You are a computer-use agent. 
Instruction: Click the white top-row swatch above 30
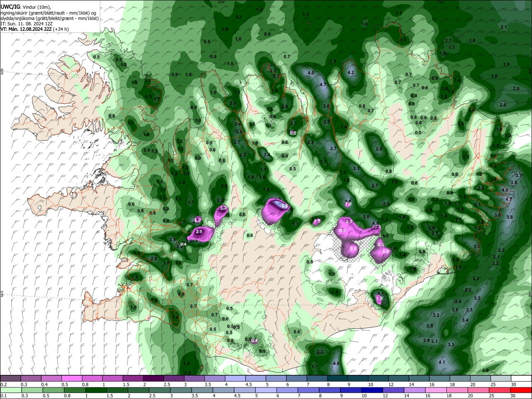click(x=522, y=379)
